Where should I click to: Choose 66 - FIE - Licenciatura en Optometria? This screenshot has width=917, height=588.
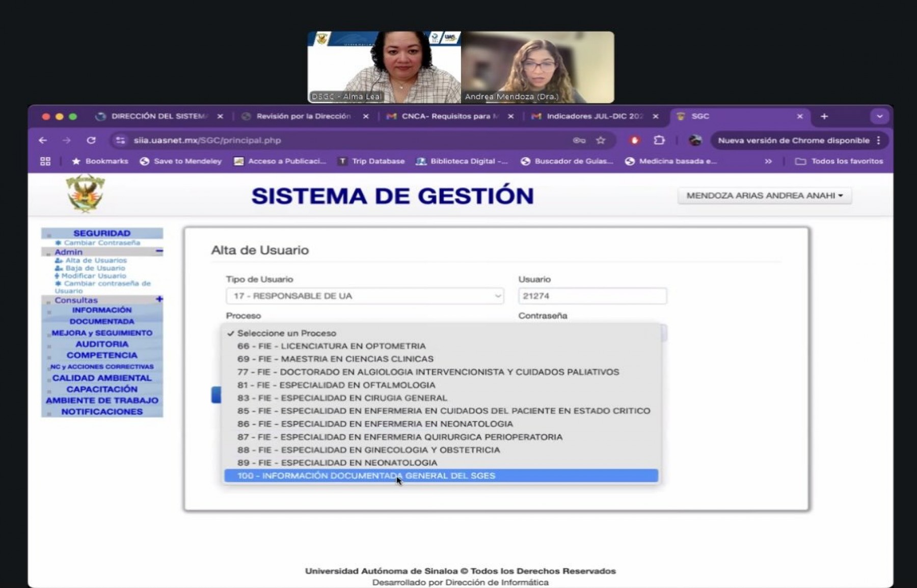click(x=331, y=346)
